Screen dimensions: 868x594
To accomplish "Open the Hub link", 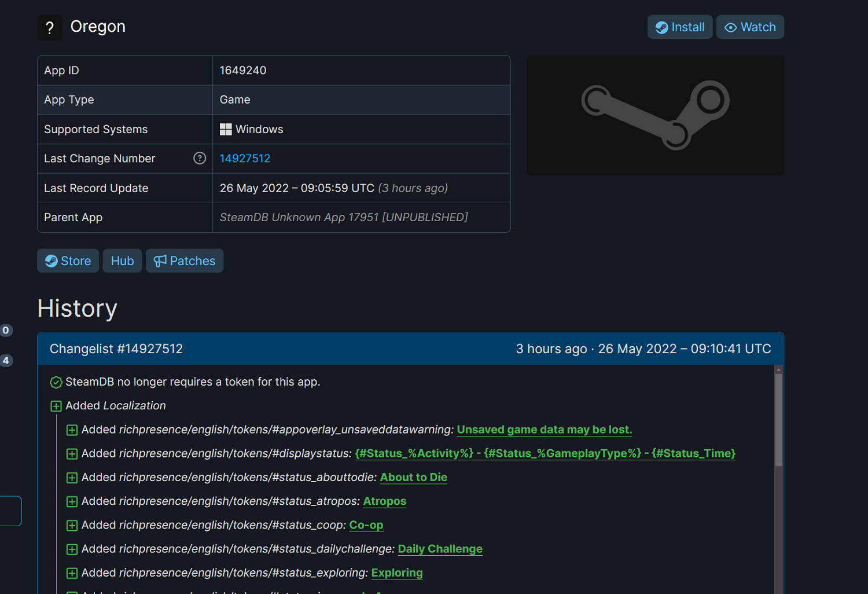I will point(122,261).
